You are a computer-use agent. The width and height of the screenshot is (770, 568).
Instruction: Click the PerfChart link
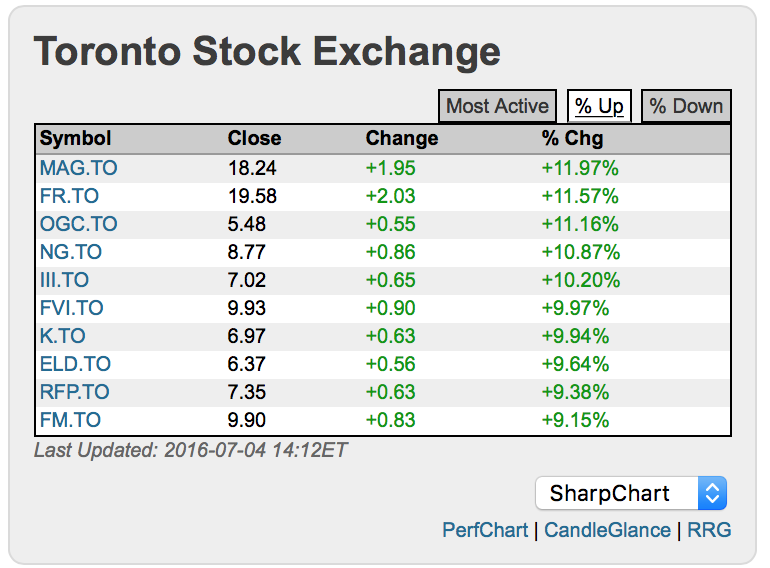click(x=485, y=530)
